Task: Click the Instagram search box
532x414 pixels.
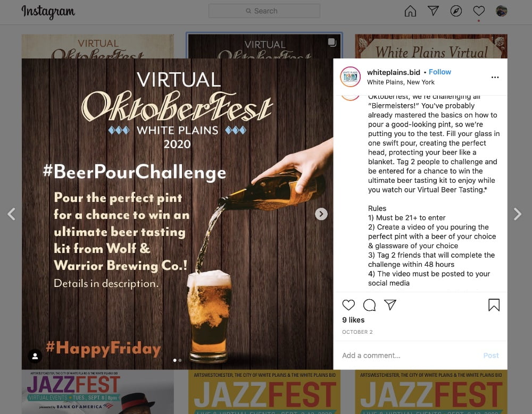Action: coord(264,11)
